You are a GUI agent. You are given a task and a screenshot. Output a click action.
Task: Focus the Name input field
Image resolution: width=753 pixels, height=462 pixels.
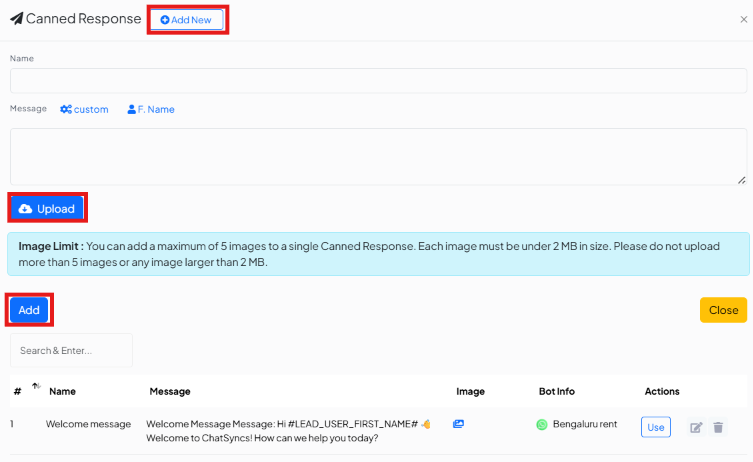tap(378, 81)
